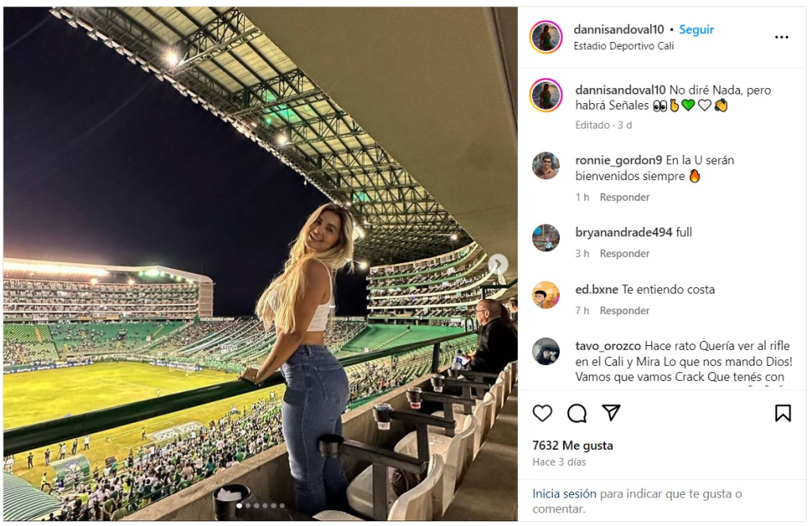Save the post with the bookmark icon
Image resolution: width=812 pixels, height=526 pixels.
click(x=783, y=413)
